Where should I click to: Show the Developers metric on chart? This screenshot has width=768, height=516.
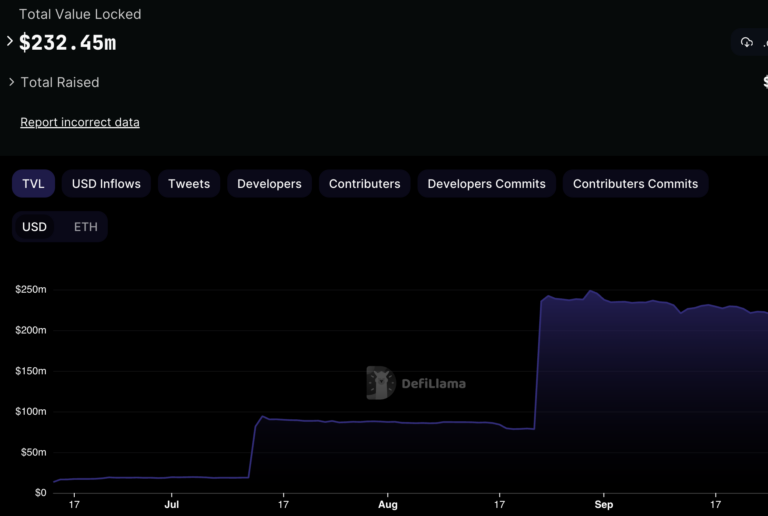pos(269,184)
